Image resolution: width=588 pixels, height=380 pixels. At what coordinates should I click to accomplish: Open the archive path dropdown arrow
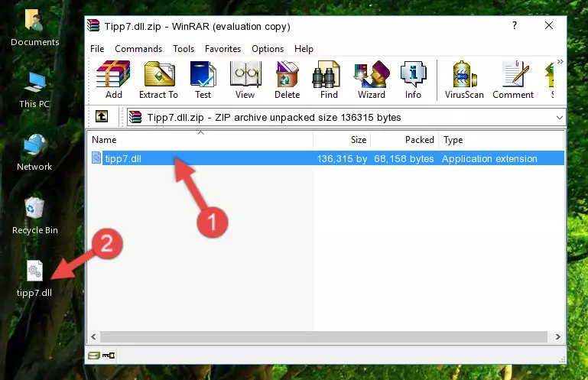[559, 118]
